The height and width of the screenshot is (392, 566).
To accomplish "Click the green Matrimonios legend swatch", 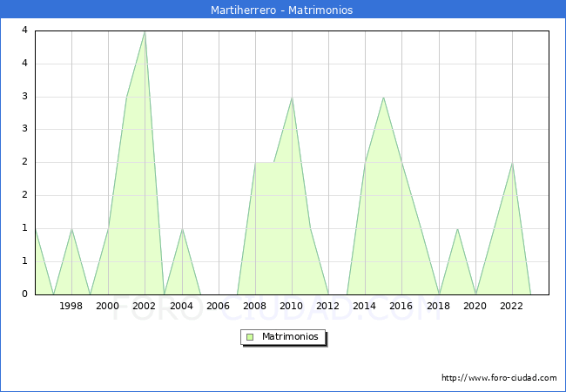I will (x=250, y=337).
